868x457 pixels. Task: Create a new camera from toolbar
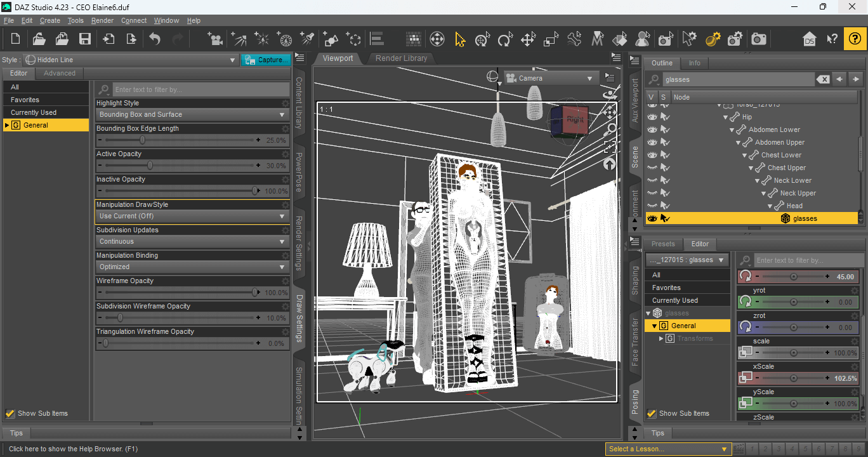click(216, 39)
